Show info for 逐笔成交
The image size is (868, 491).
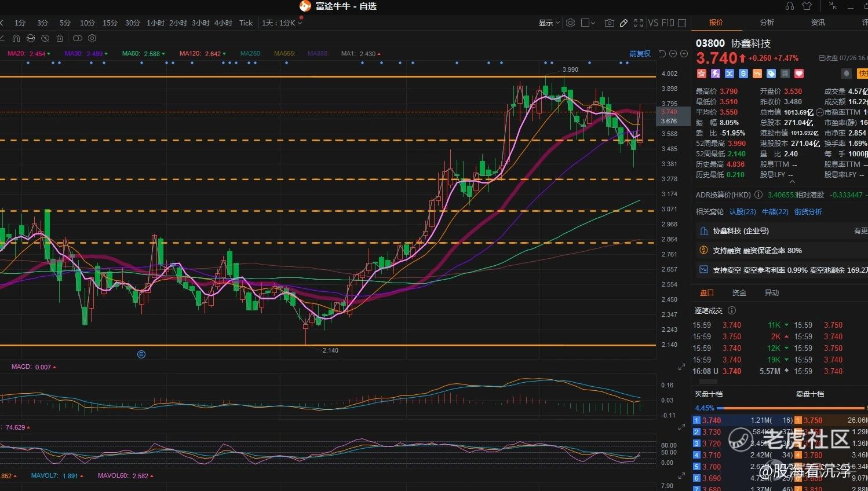click(732, 310)
